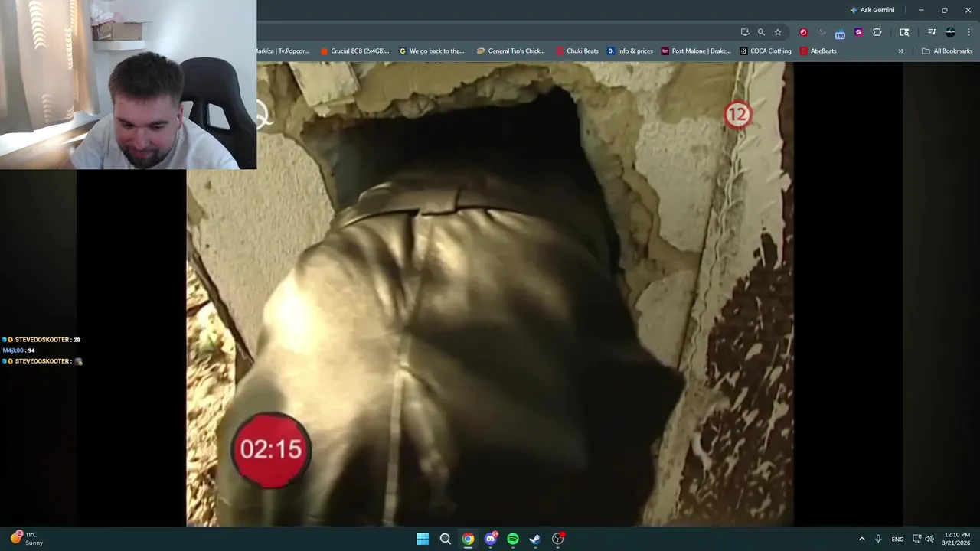
Task: Restore down the Chrome window
Action: coord(944,10)
